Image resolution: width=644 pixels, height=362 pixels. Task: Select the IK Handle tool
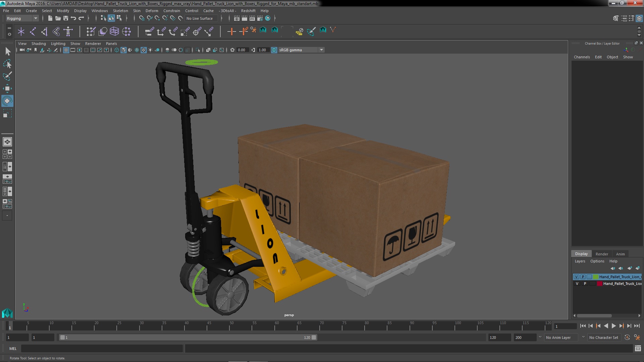(x=45, y=32)
